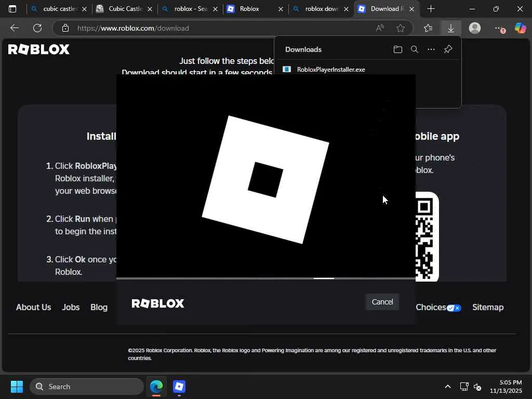Open the privacy Choices footer link
Image resolution: width=532 pixels, height=399 pixels.
438,308
